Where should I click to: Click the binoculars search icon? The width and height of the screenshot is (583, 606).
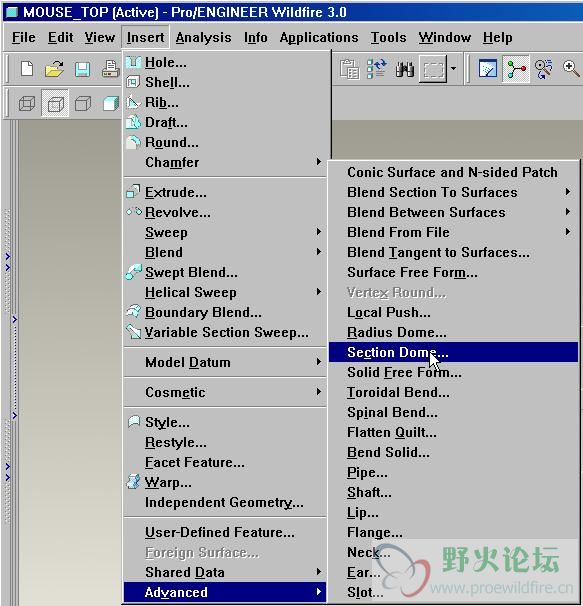click(x=405, y=69)
